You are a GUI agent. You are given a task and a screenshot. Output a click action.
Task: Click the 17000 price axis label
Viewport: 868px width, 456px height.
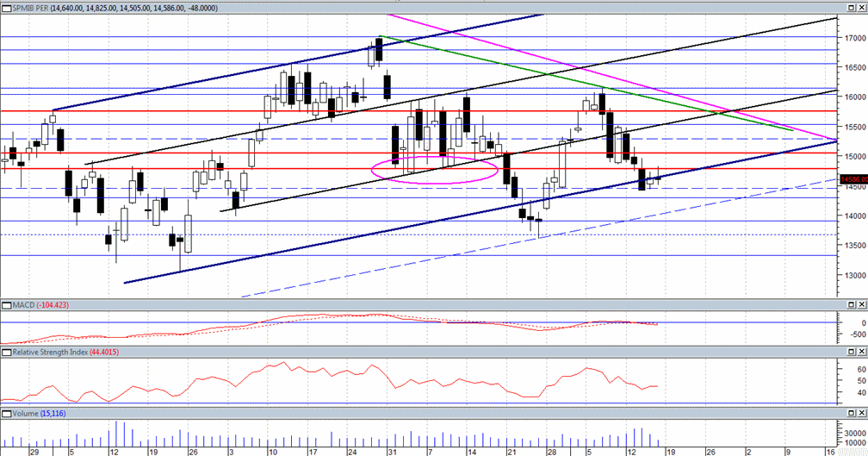(x=856, y=38)
